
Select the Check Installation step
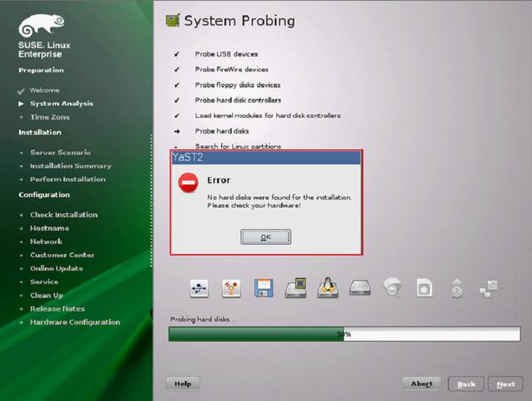click(64, 215)
